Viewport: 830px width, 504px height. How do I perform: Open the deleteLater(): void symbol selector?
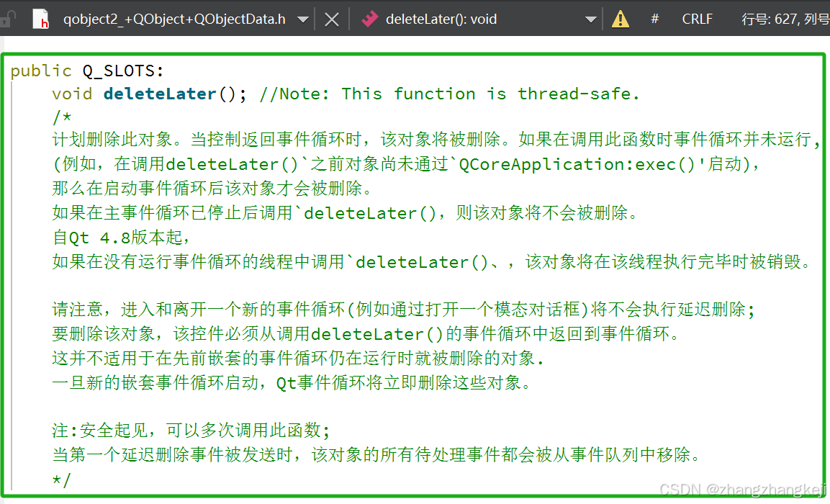tap(441, 19)
